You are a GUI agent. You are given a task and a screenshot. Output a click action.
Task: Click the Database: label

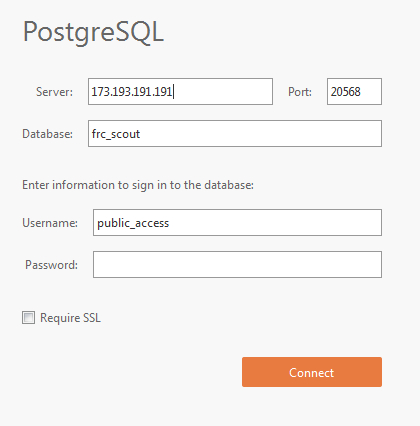47,134
